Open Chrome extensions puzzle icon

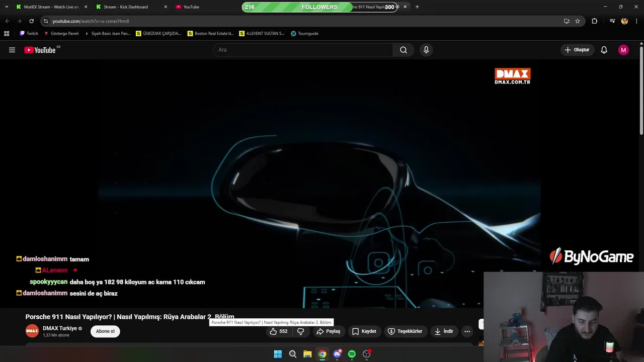point(594,21)
